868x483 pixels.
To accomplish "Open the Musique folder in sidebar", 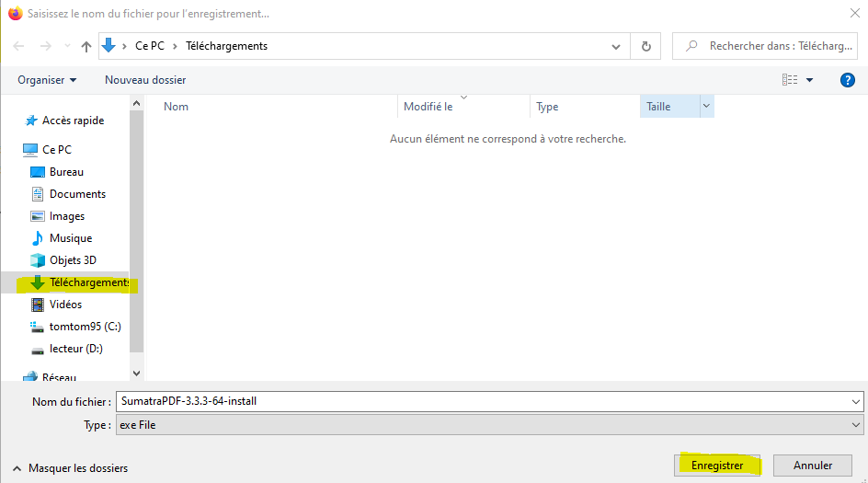I will click(x=71, y=238).
